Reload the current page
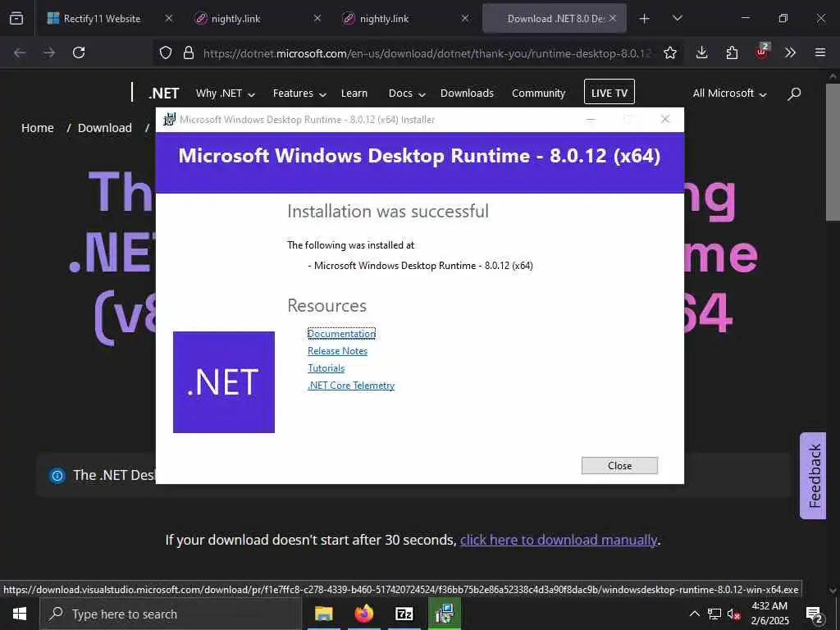This screenshot has width=840, height=630. [x=79, y=52]
